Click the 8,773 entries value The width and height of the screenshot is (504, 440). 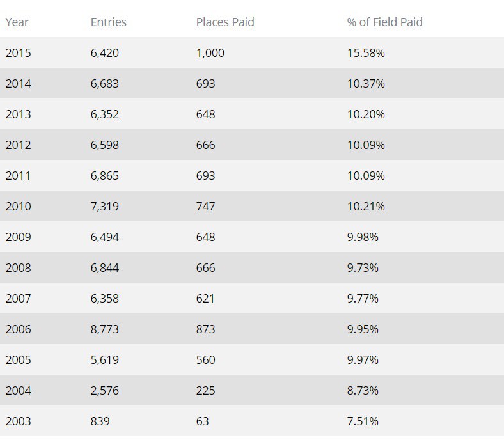pyautogui.click(x=105, y=329)
